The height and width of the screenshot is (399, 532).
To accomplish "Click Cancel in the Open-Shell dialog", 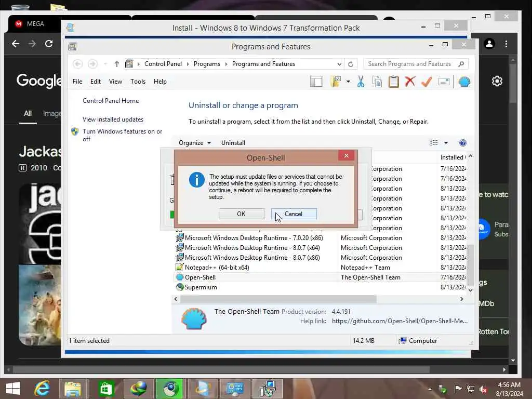I will [294, 214].
